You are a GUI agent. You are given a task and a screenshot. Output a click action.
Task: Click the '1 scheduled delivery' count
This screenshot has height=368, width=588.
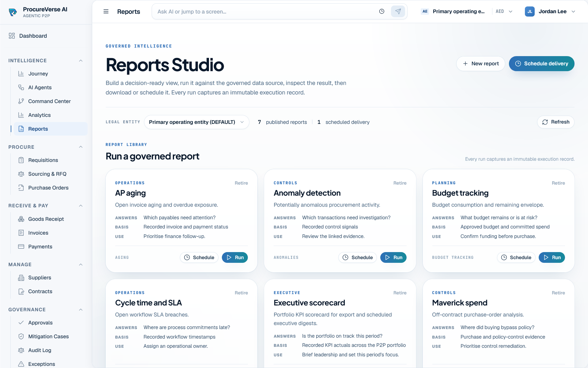343,122
